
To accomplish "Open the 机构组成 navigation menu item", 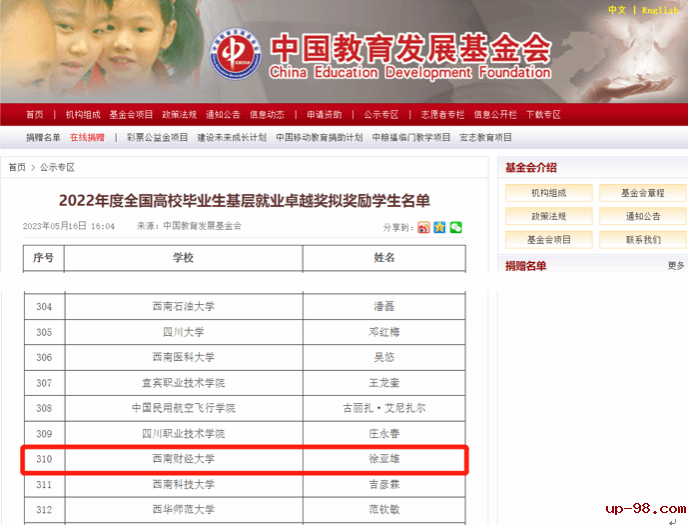I will tap(83, 114).
